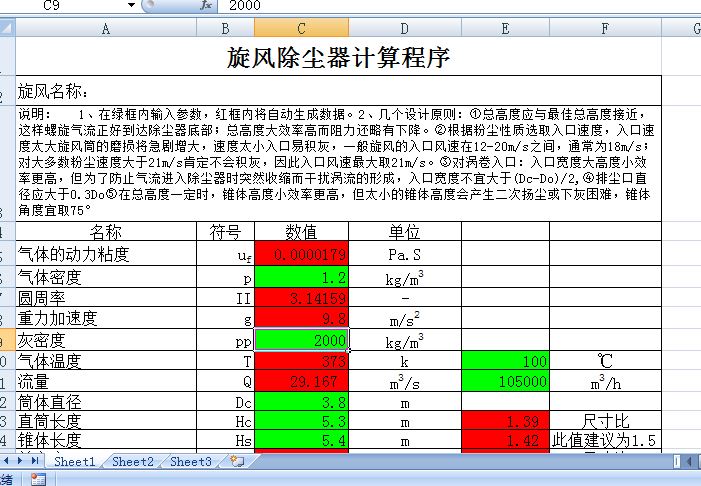Screen dimensions: 701x486
Task: Click the m/s² unit cell
Action: [x=405, y=318]
